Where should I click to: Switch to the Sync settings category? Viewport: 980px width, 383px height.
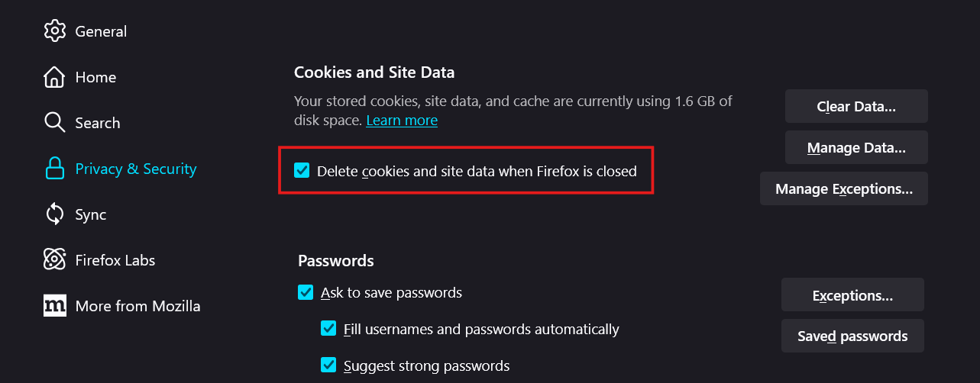(90, 214)
